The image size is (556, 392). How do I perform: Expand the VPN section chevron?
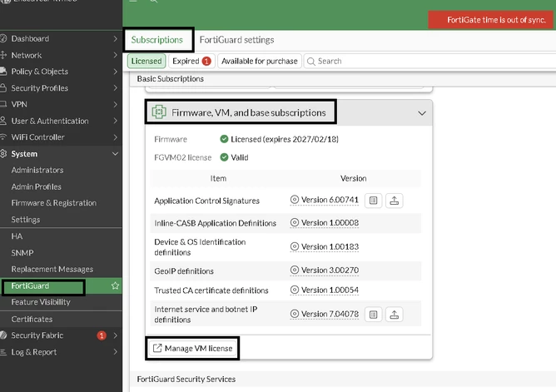(x=115, y=104)
